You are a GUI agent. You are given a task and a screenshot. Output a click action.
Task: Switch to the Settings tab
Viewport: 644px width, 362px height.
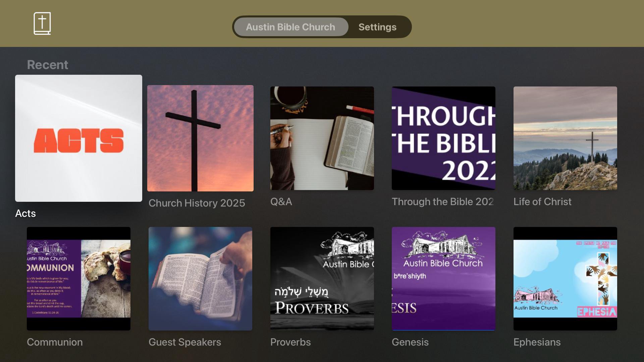tap(377, 27)
